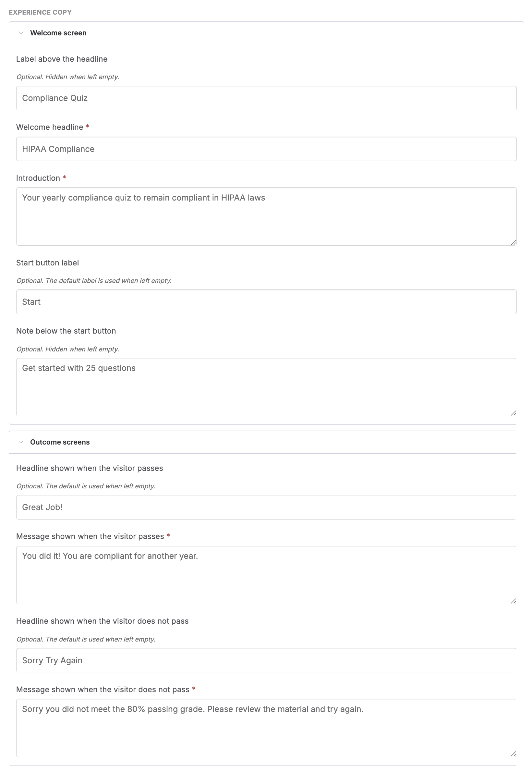Viewport: 532px width, 771px height.
Task: Click the Sorry Try Again headline field
Action: coord(266,660)
